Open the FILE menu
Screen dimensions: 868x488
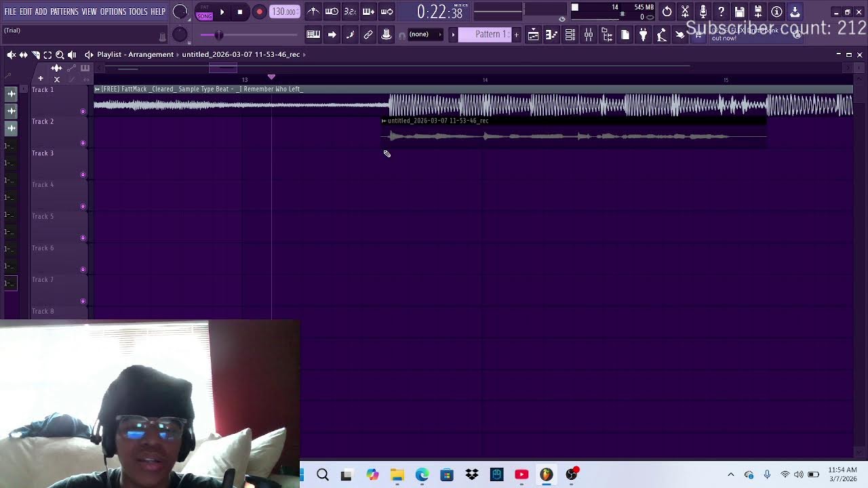click(x=10, y=12)
